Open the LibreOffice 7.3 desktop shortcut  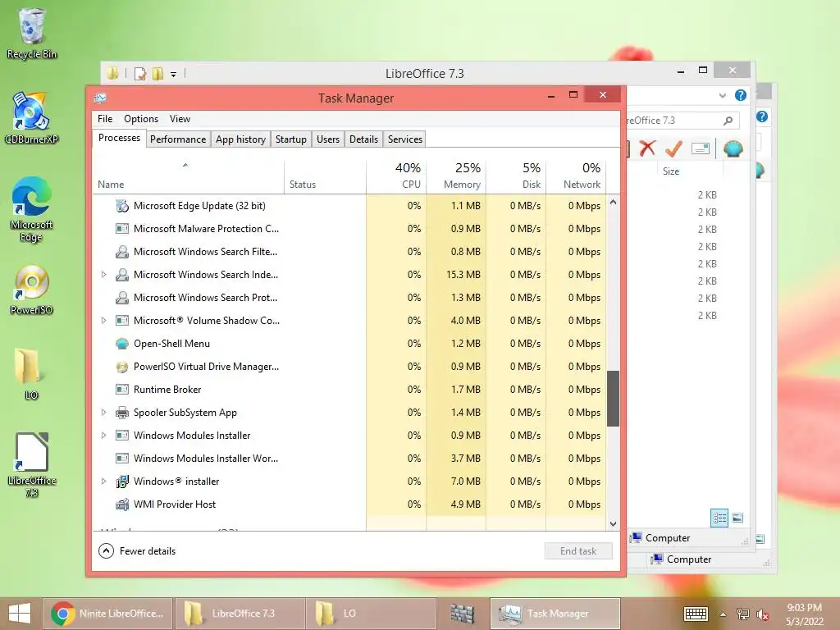pyautogui.click(x=31, y=464)
